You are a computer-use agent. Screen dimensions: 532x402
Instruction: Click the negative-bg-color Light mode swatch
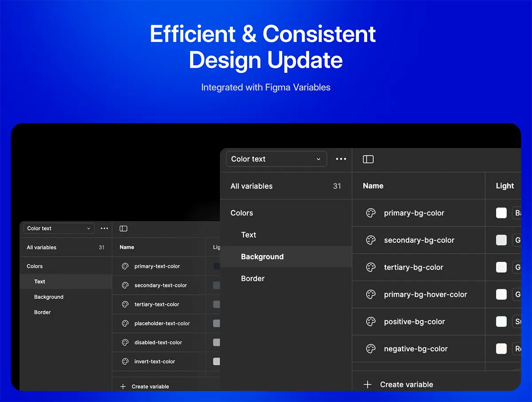[501, 349]
